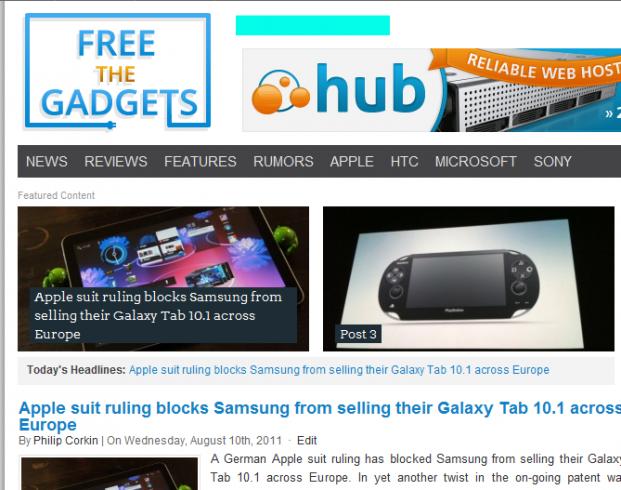Viewport: 621px width, 490px height.
Task: Open the Rumors category
Action: [283, 161]
